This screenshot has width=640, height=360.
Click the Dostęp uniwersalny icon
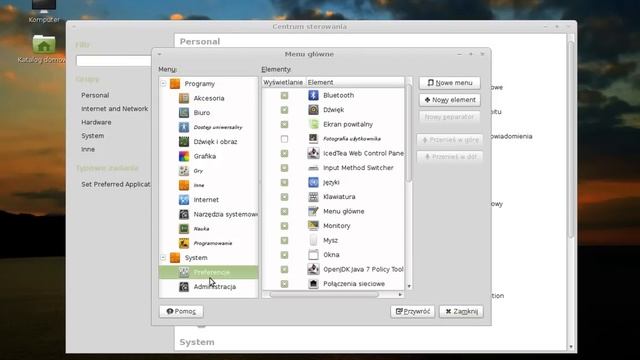[x=184, y=127]
